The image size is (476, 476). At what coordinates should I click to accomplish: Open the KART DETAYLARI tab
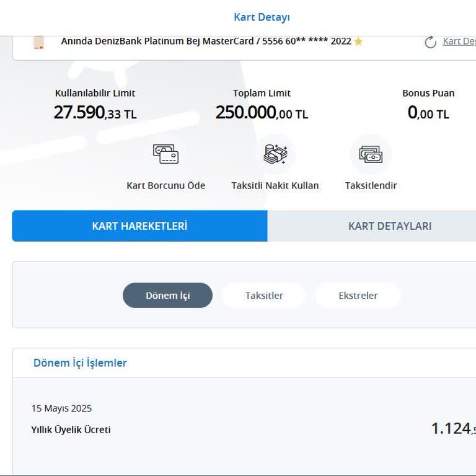pyautogui.click(x=372, y=226)
